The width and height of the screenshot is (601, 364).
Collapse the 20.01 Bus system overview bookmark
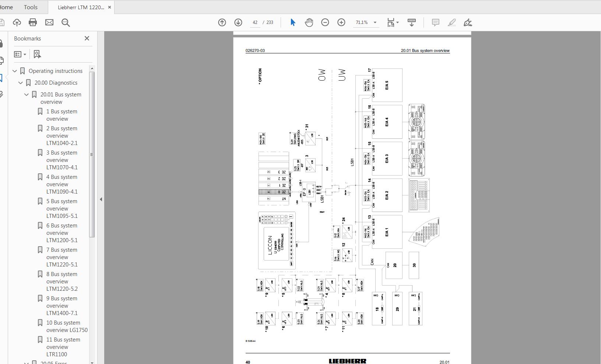pyautogui.click(x=27, y=95)
